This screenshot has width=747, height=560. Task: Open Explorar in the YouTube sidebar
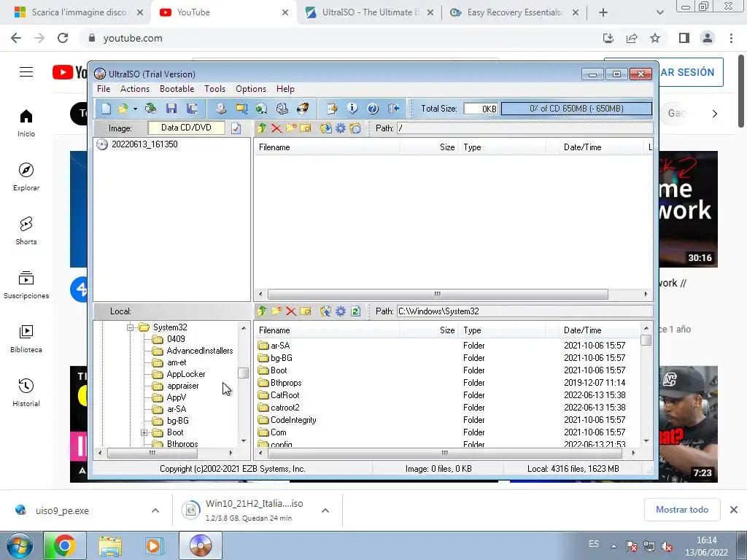pos(26,176)
